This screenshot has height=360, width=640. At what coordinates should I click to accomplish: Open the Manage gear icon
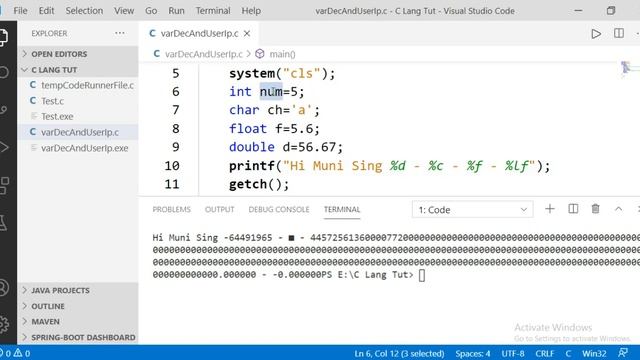tap(4, 324)
